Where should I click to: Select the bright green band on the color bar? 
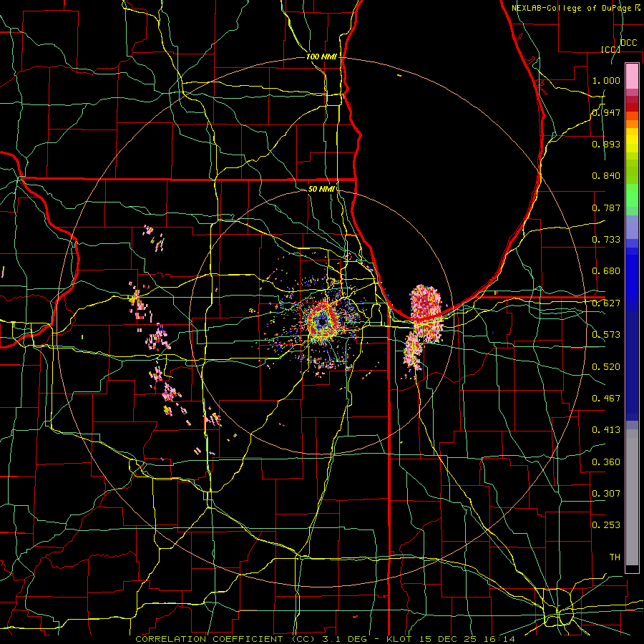pyautogui.click(x=632, y=196)
